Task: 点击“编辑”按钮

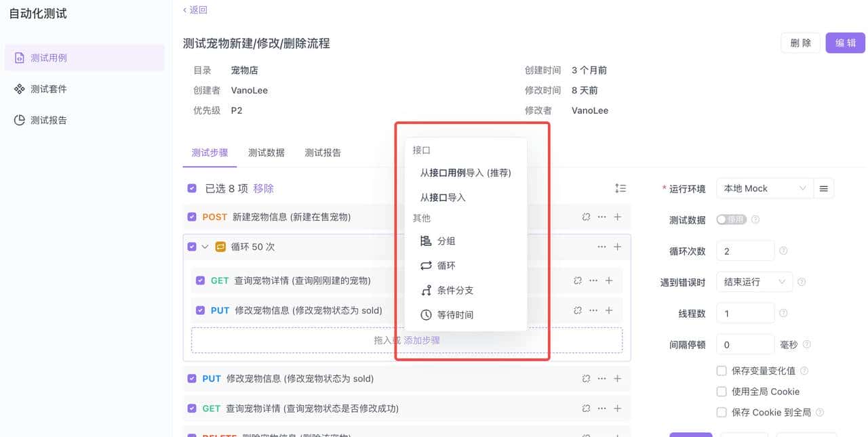Action: 845,43
